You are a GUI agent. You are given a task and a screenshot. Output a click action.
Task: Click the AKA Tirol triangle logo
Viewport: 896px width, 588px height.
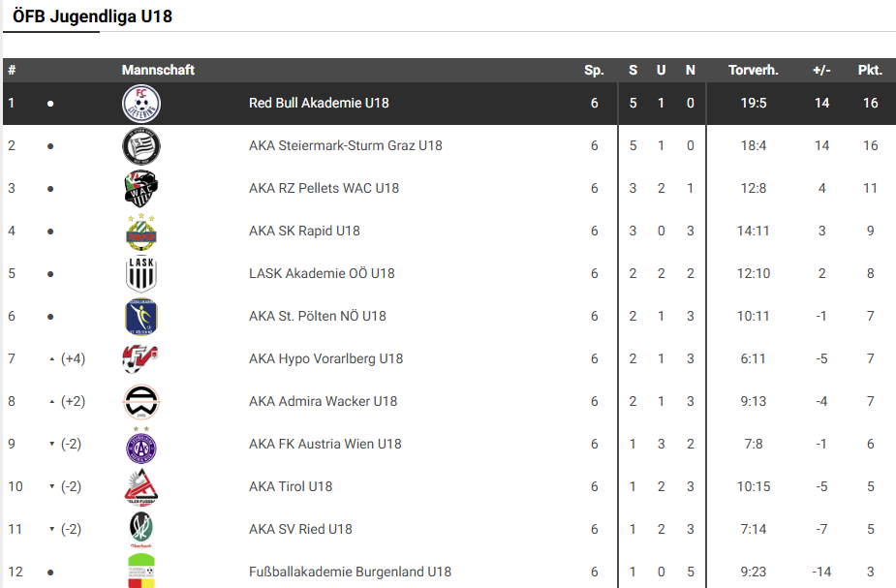141,487
